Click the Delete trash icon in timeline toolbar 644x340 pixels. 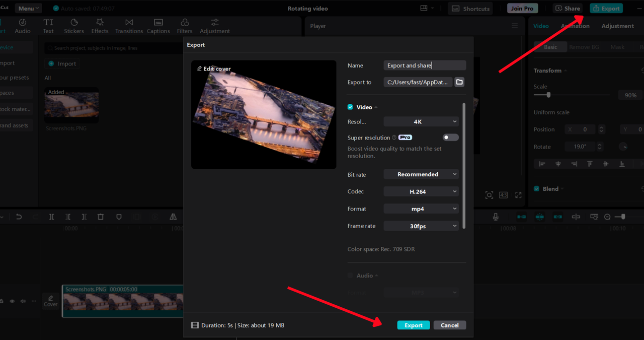coord(101,217)
